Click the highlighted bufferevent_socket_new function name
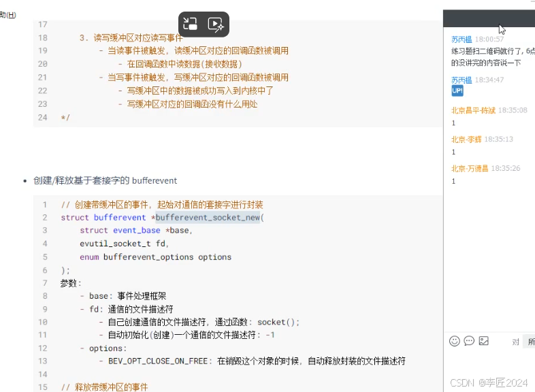This screenshot has height=392, width=535. click(x=208, y=218)
